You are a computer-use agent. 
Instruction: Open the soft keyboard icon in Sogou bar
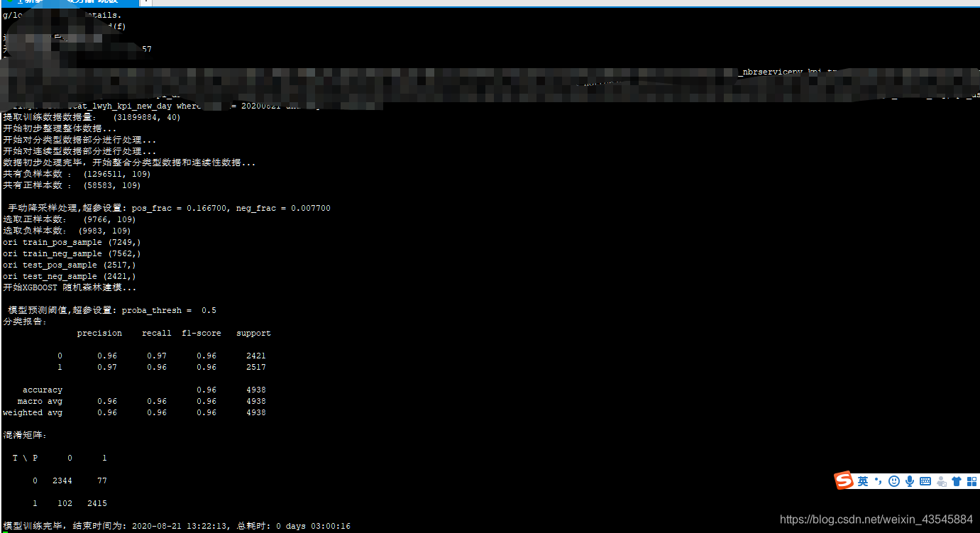point(925,481)
